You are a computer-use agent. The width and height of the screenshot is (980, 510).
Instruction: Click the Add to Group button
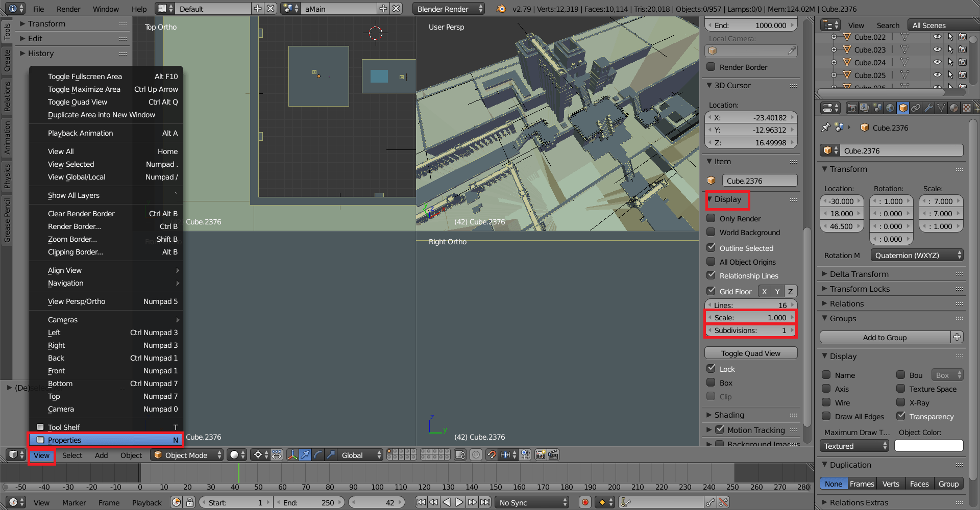[885, 337]
